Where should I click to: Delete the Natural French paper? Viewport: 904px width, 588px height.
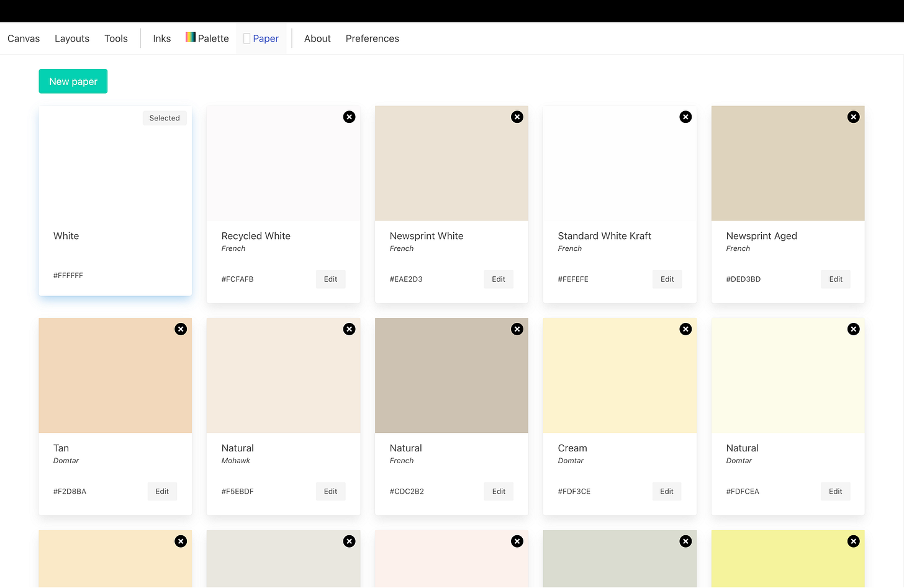(x=517, y=329)
